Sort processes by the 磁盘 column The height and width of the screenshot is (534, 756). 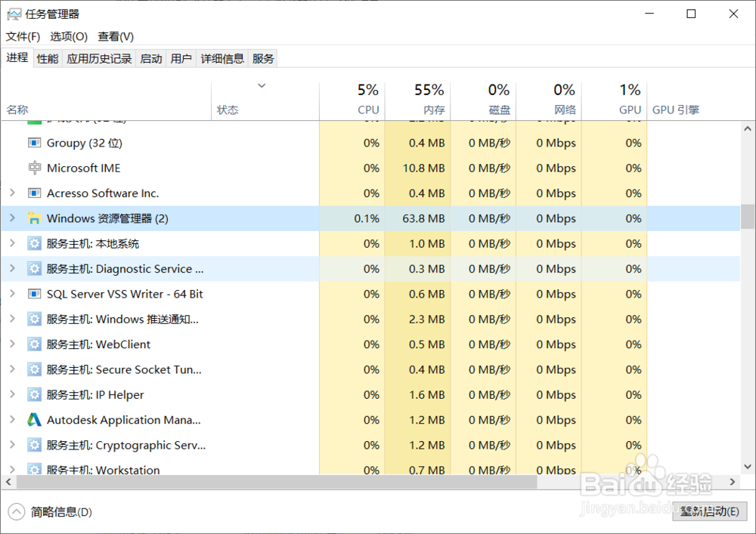tap(484, 100)
